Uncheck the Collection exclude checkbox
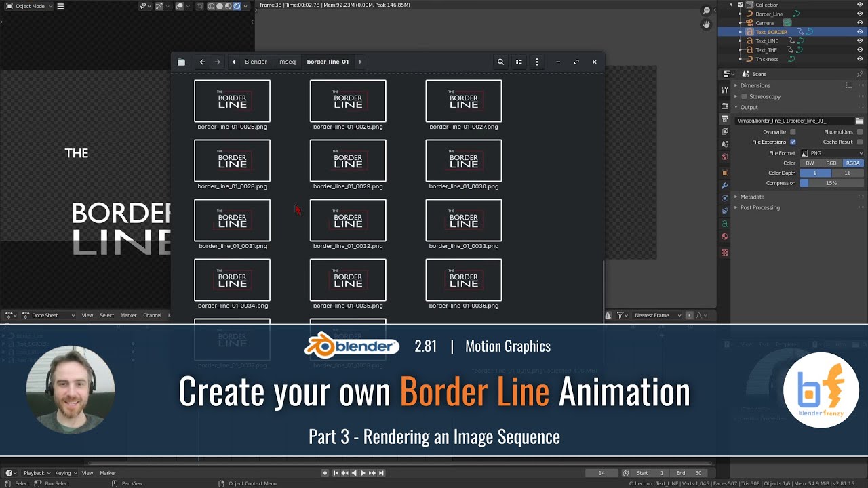The width and height of the screenshot is (868, 488). point(741,5)
